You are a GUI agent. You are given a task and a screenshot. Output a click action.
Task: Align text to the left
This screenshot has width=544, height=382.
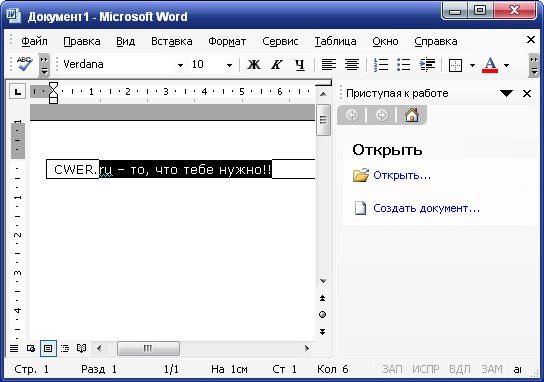329,65
